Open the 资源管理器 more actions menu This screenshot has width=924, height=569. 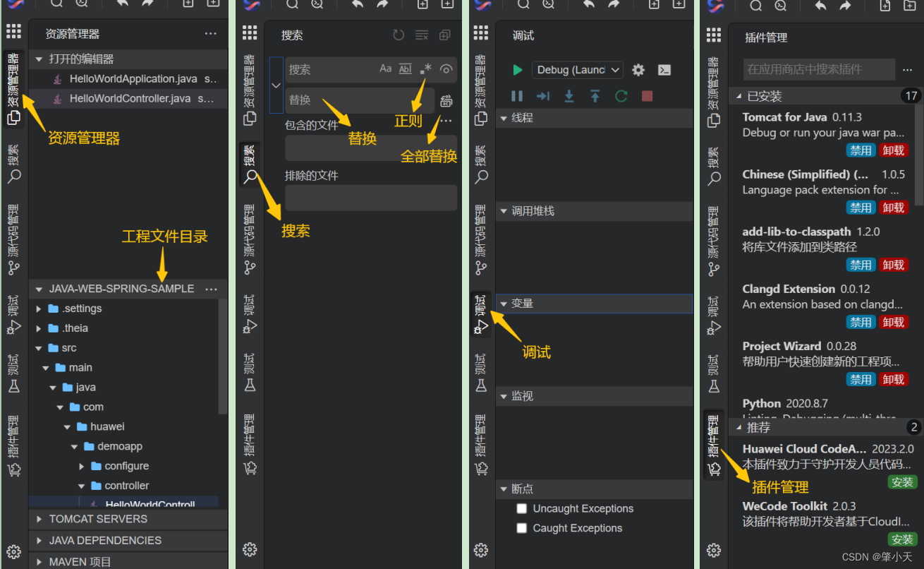pos(210,33)
